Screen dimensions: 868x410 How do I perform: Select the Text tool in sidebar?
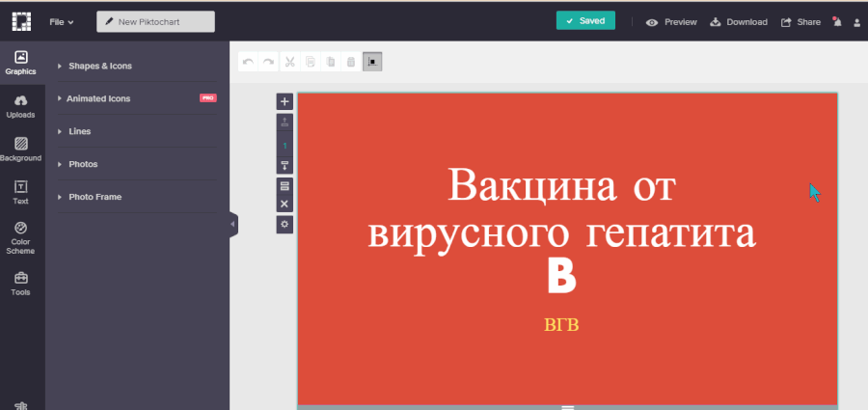(21, 192)
